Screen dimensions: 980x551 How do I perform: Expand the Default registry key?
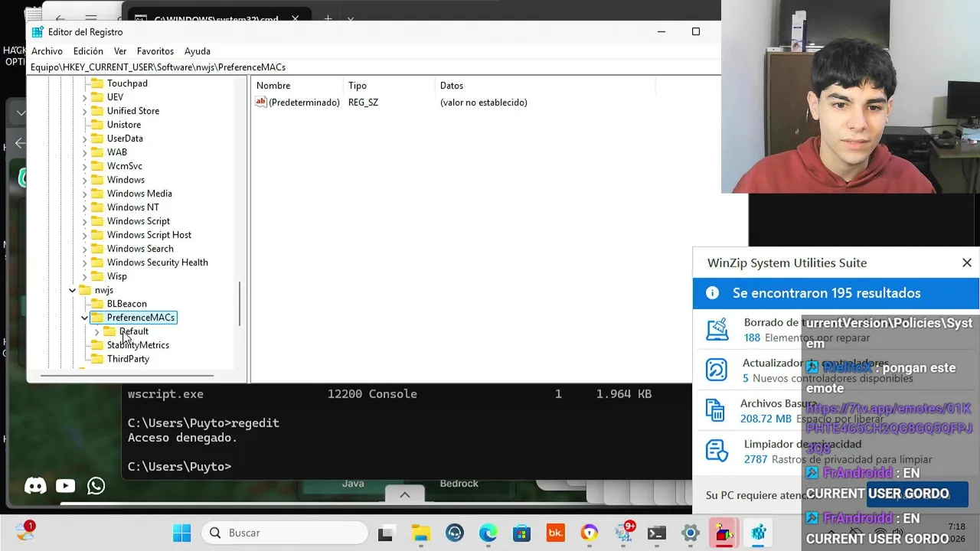pyautogui.click(x=96, y=331)
